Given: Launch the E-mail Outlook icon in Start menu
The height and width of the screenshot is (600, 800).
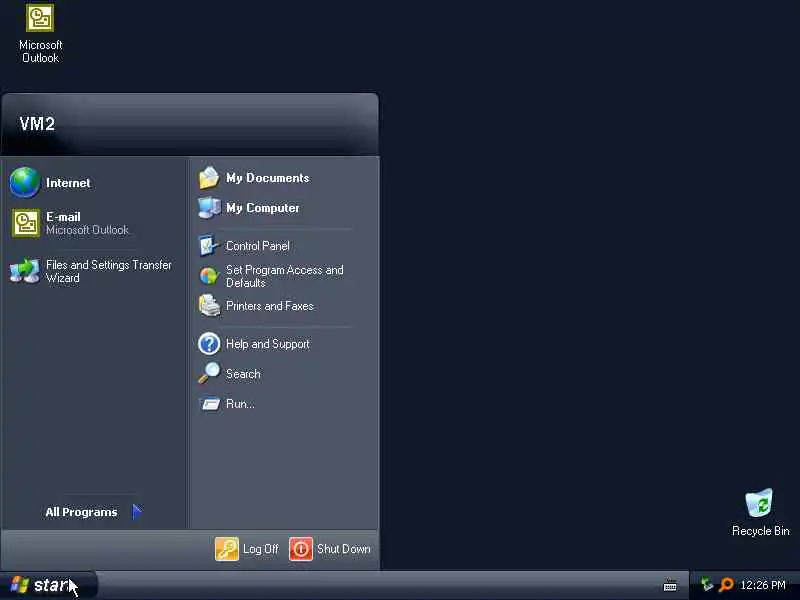Looking at the screenshot, I should pyautogui.click(x=26, y=223).
